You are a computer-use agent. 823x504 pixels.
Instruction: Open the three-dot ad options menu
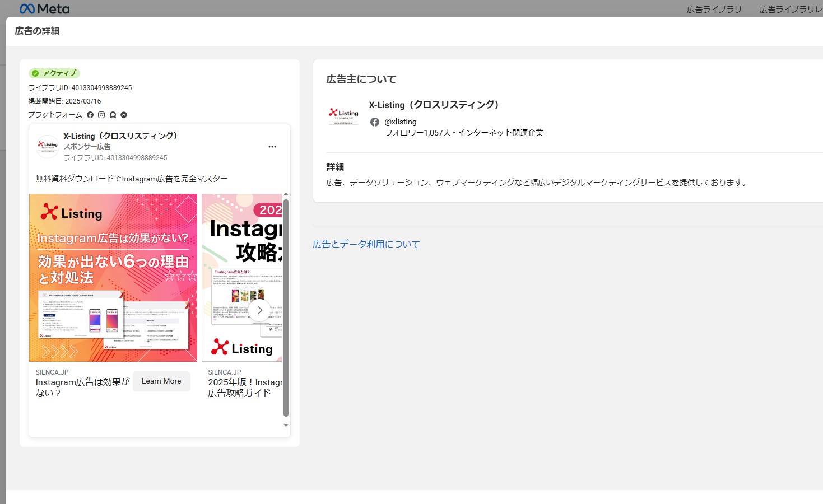pos(272,147)
